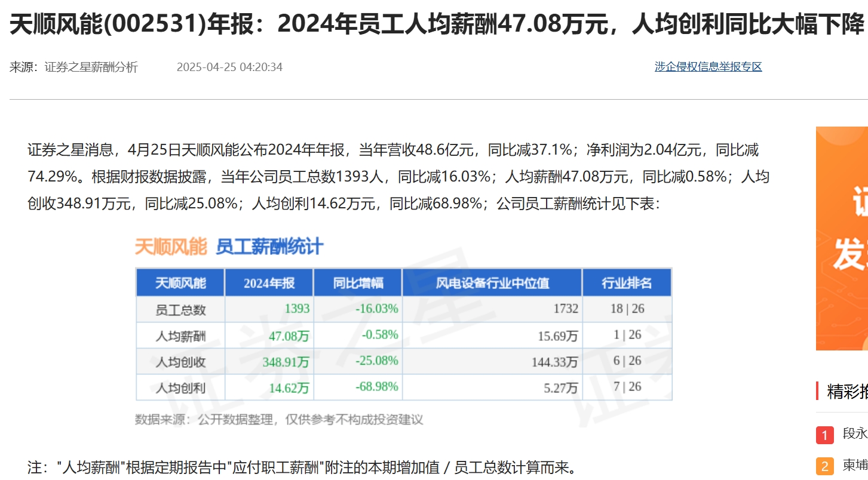This screenshot has height=480, width=868.
Task: Click the orange ad banner on the right
Action: click(842, 238)
